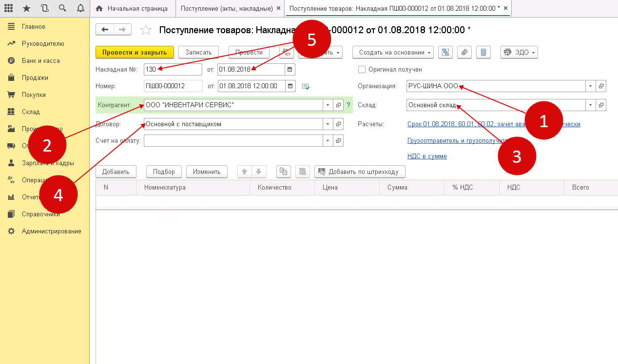Viewport: 618px width, 364px height.
Task: Click into the Накладная № input field
Action: coord(173,70)
